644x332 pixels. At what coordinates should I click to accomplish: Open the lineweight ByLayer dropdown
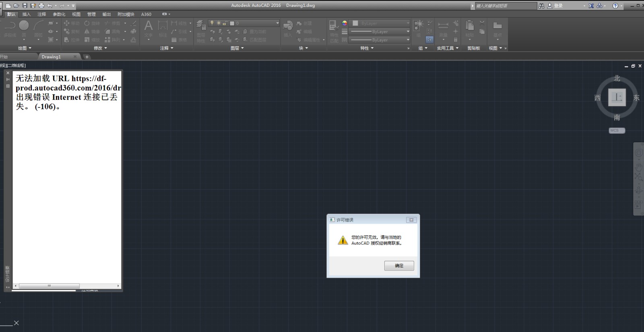coord(379,31)
